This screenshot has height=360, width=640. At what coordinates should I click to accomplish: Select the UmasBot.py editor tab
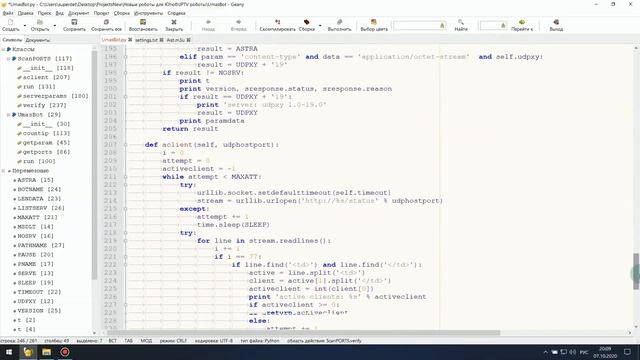[x=114, y=40]
